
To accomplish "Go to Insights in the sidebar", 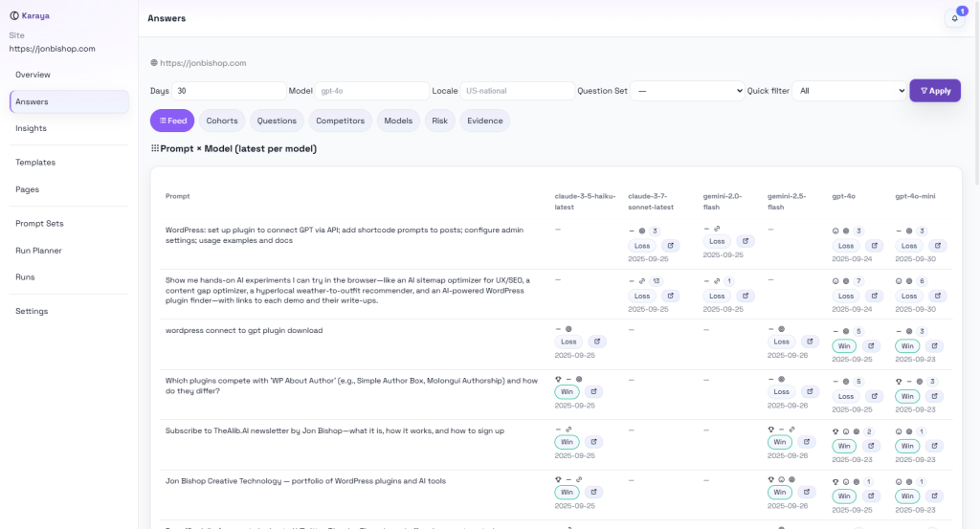I will click(31, 128).
